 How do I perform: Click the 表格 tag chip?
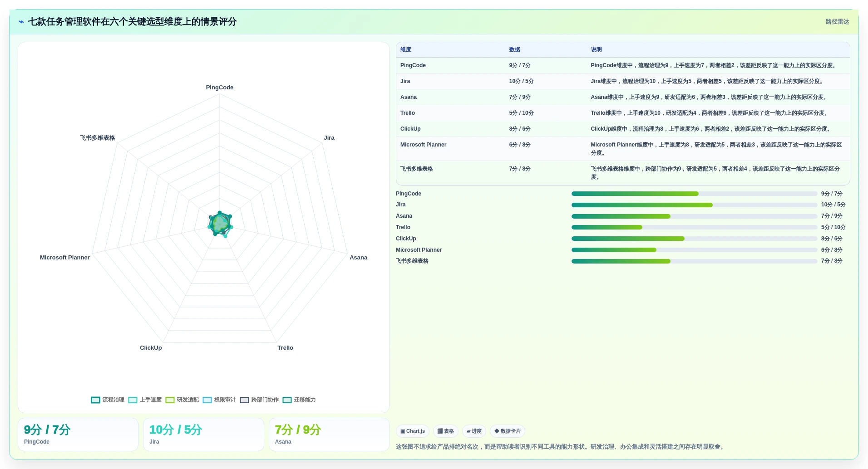tap(446, 431)
